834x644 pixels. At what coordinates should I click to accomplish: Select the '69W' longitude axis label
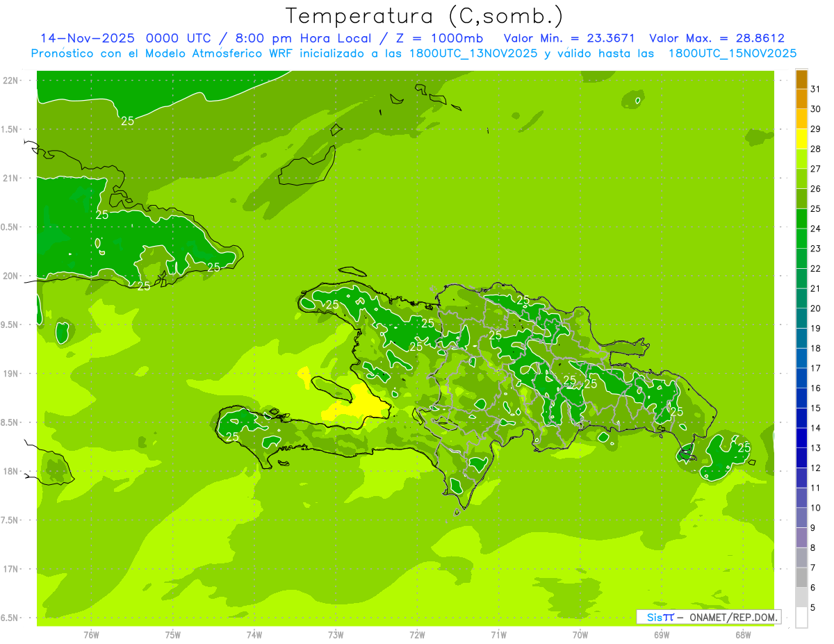(662, 634)
